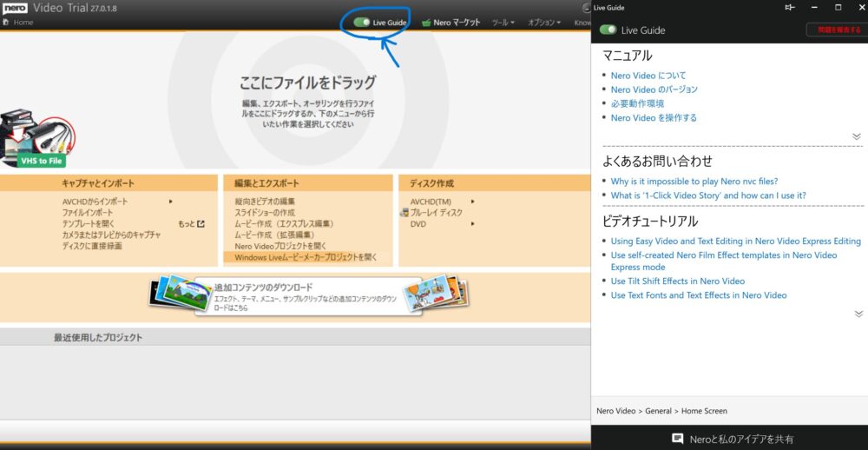Open Using Easy Video and Text Editing tutorial
Image resolution: width=868 pixels, height=450 pixels.
[736, 242]
